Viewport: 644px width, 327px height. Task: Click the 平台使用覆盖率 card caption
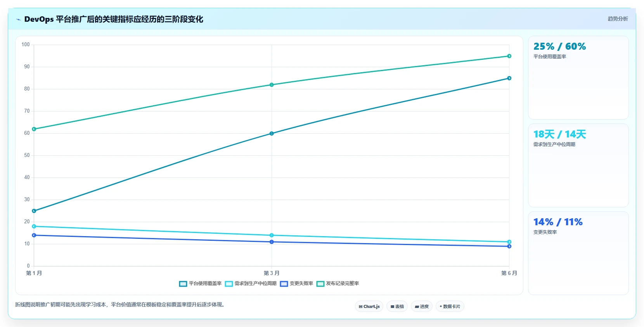[550, 57]
